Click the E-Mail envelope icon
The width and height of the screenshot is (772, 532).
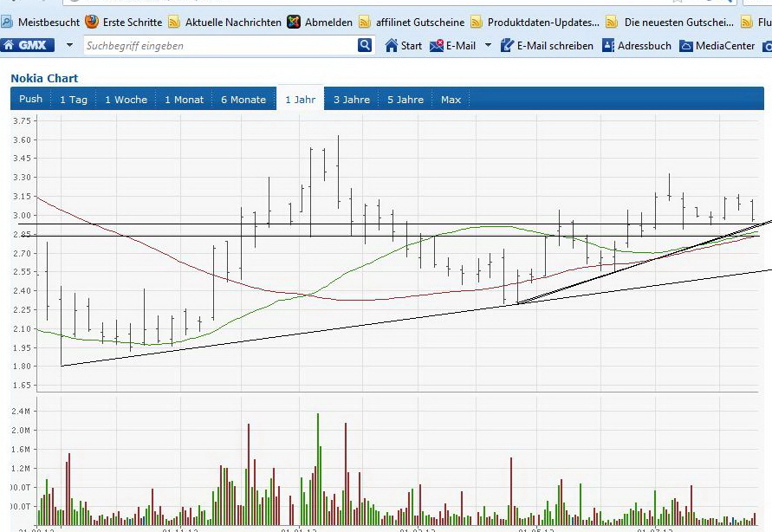(436, 46)
